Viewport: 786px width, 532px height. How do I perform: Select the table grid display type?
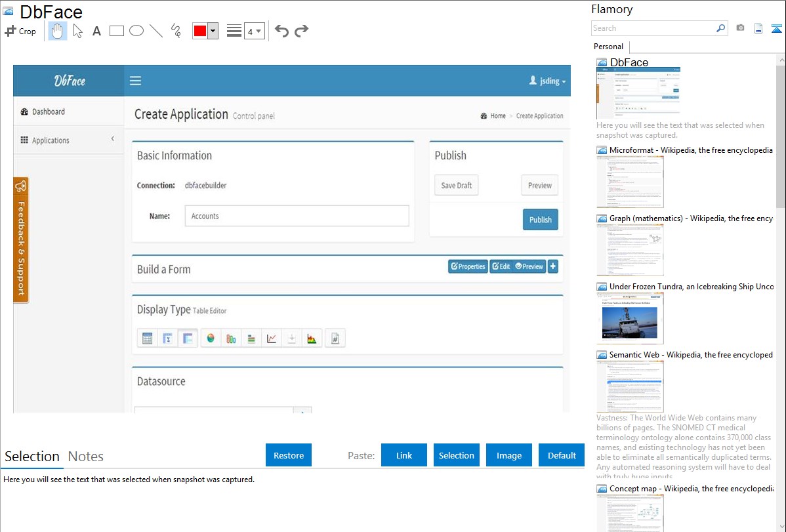147,338
